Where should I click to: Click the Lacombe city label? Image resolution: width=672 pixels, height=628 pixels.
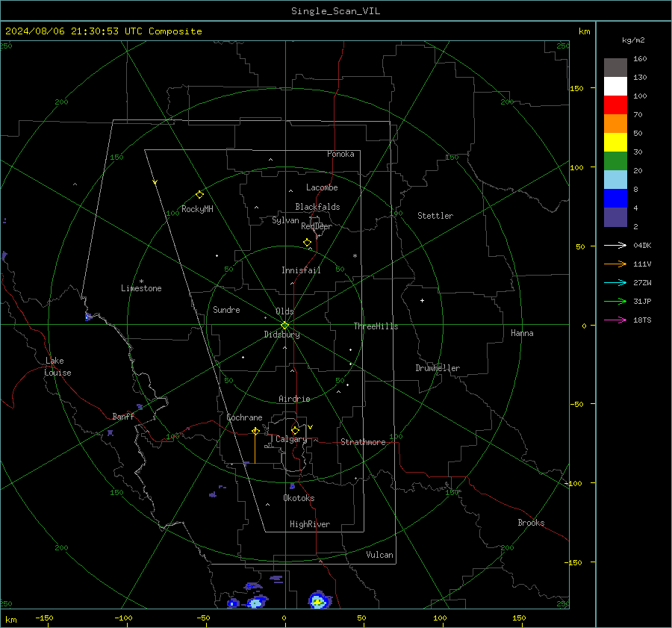coord(322,187)
